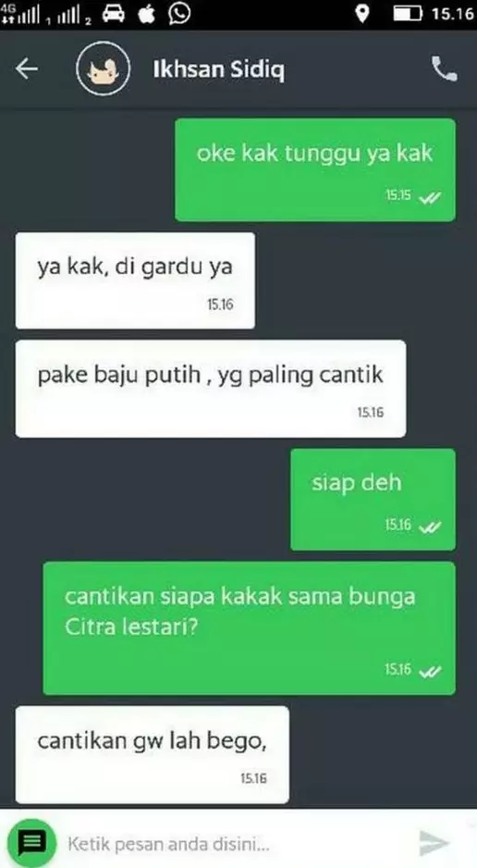Select the 'cantikan siapa kakak' message bubble
477x868 pixels.
point(250,628)
